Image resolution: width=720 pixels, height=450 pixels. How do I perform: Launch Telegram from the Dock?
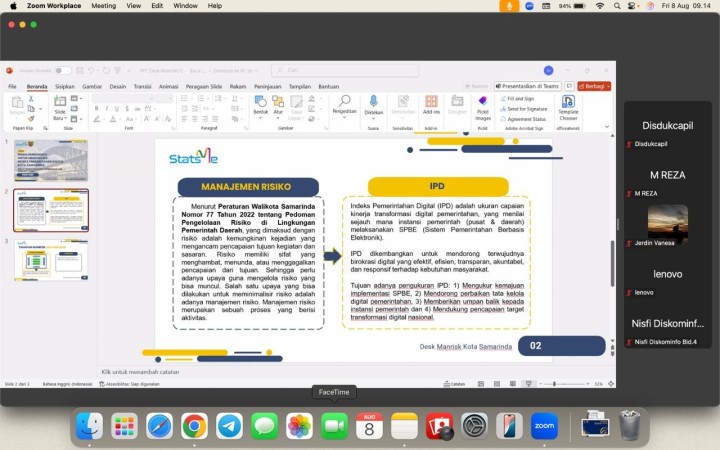[x=229, y=426]
